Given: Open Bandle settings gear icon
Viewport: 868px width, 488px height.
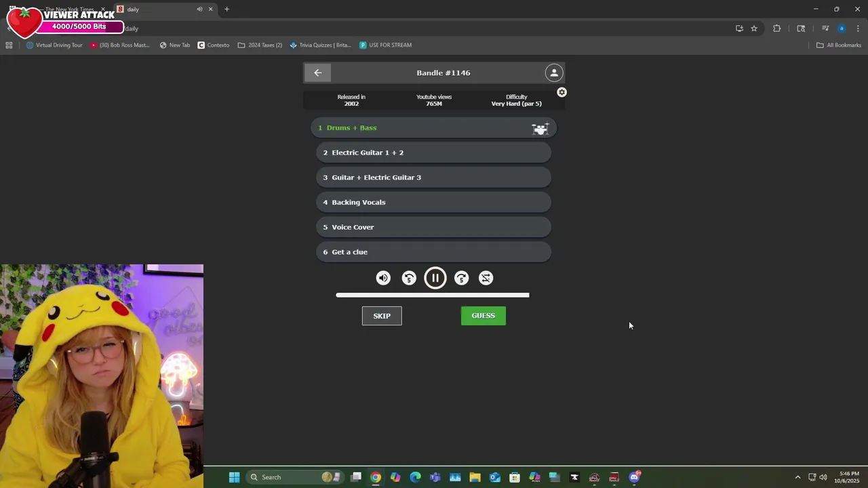Looking at the screenshot, I should click(561, 92).
